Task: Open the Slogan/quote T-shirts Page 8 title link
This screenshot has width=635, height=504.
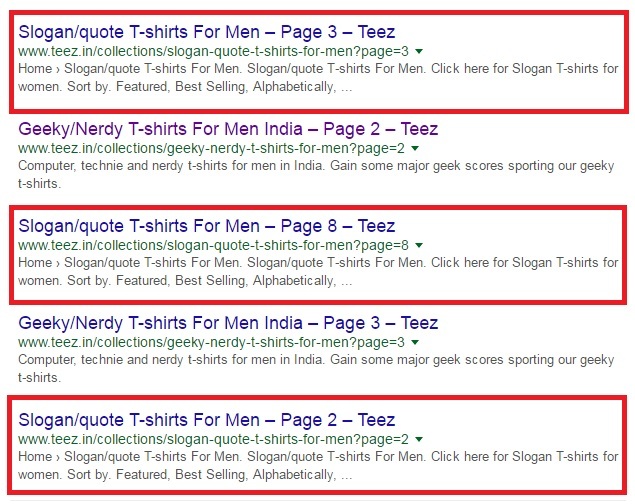Action: tap(207, 226)
